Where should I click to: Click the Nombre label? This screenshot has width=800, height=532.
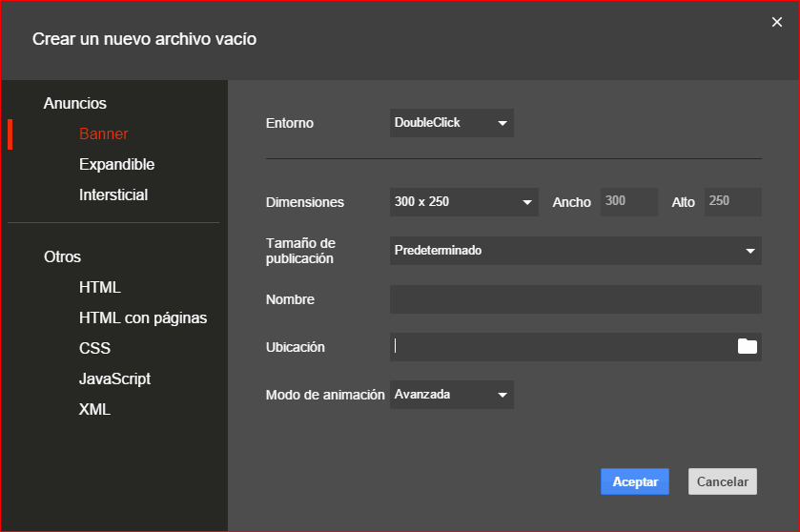pos(290,299)
